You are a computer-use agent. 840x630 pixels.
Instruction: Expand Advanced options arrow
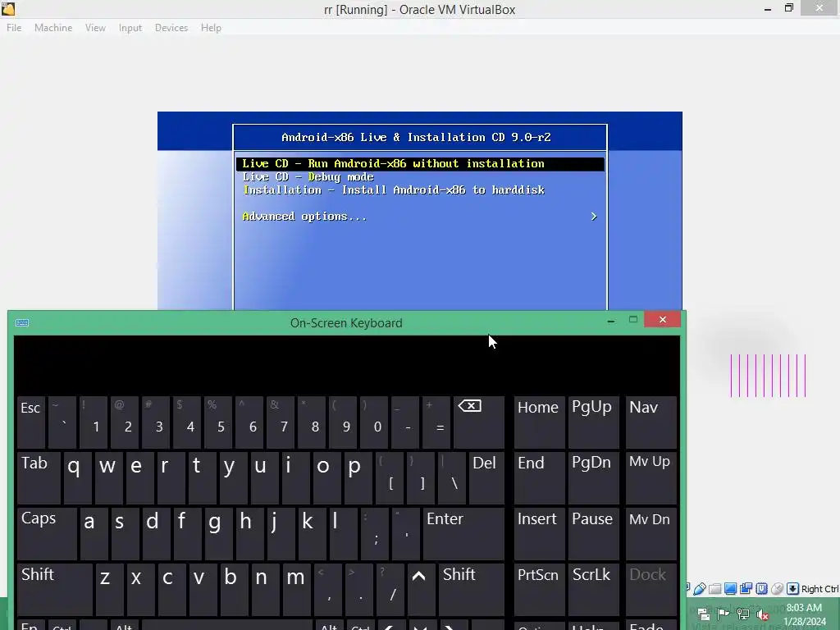[x=594, y=216]
